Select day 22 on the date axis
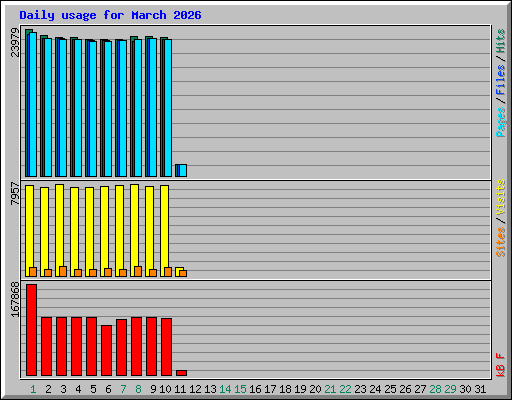 point(345,389)
